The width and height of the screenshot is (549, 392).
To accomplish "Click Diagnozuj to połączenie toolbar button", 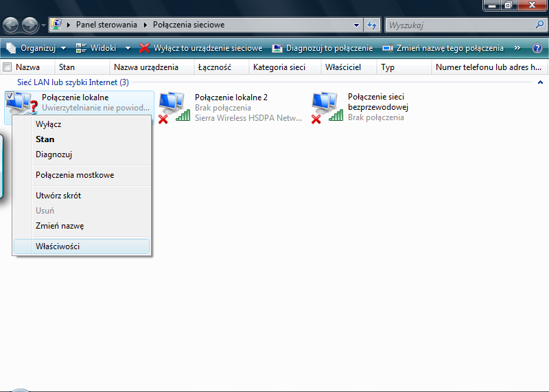I will 323,49.
